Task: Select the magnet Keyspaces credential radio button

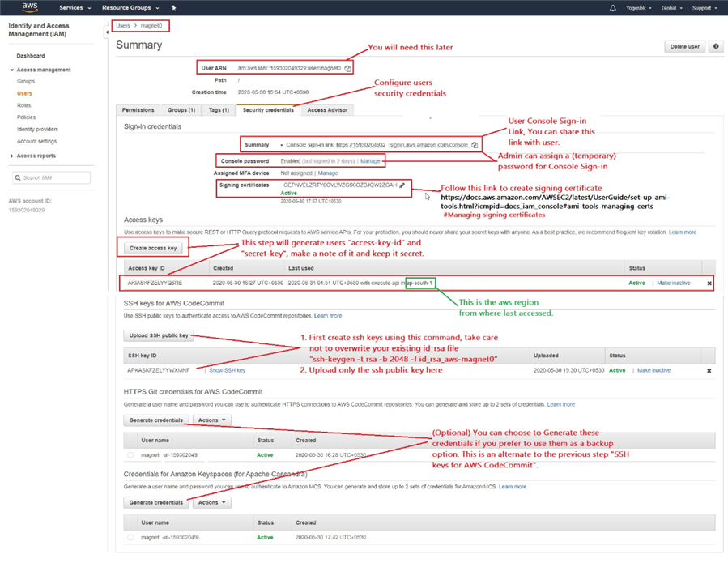Action: coord(130,537)
